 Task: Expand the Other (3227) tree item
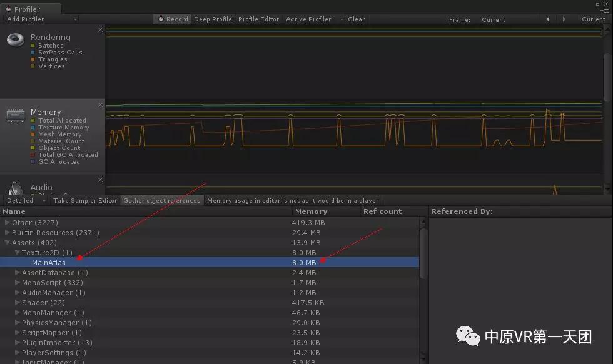point(8,223)
